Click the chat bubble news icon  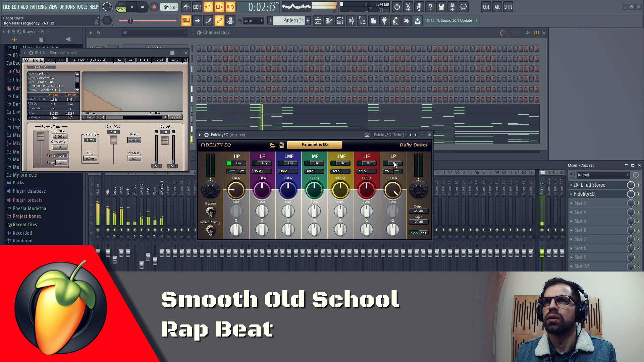tap(464, 7)
